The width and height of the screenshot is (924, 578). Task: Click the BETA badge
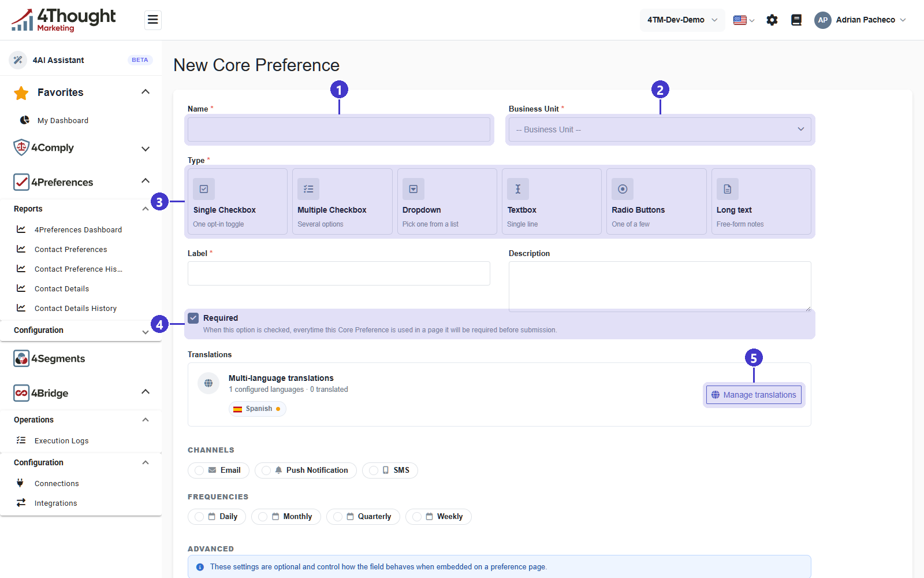pos(140,60)
